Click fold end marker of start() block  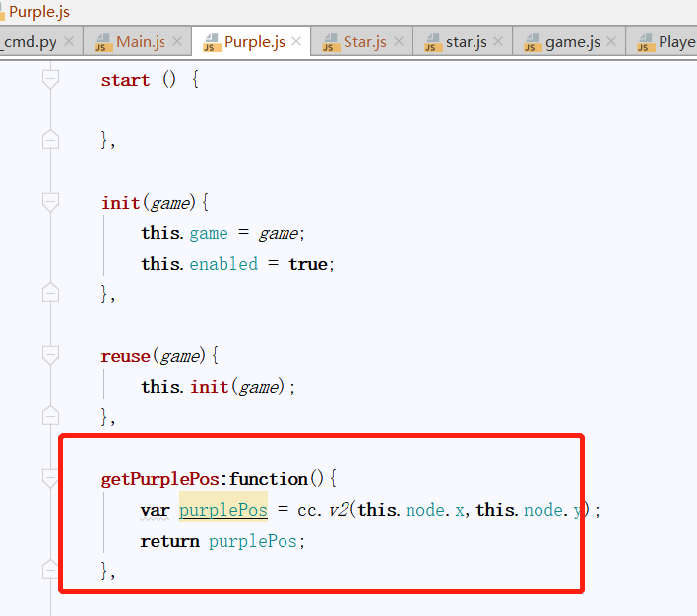point(50,139)
